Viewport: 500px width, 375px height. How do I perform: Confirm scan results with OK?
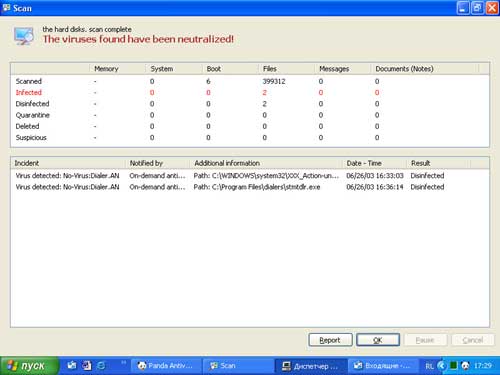pos(378,340)
